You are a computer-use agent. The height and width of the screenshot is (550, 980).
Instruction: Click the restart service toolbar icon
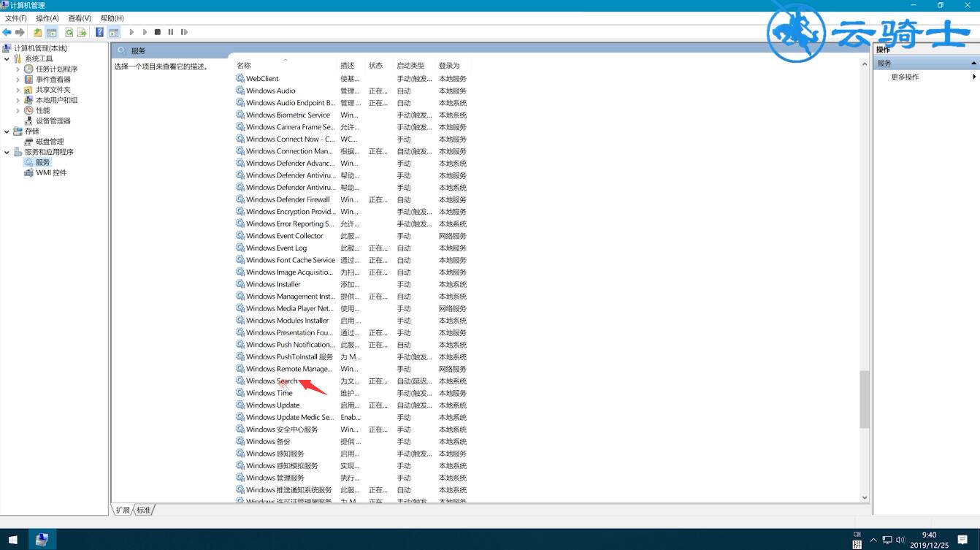pos(184,32)
